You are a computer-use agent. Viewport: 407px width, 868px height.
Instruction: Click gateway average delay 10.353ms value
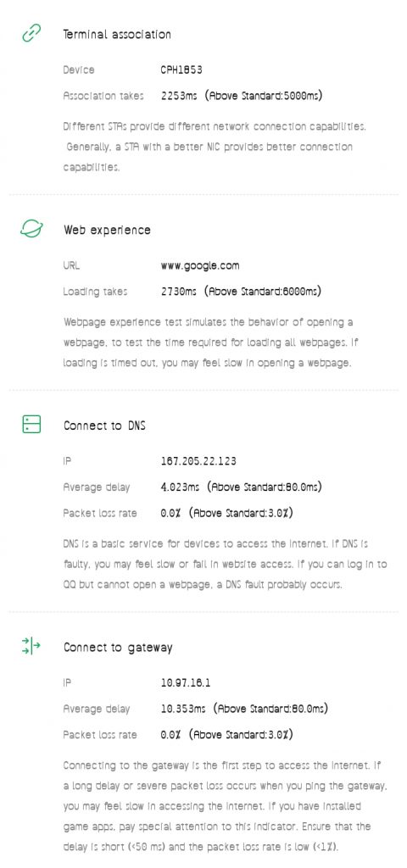point(183,709)
